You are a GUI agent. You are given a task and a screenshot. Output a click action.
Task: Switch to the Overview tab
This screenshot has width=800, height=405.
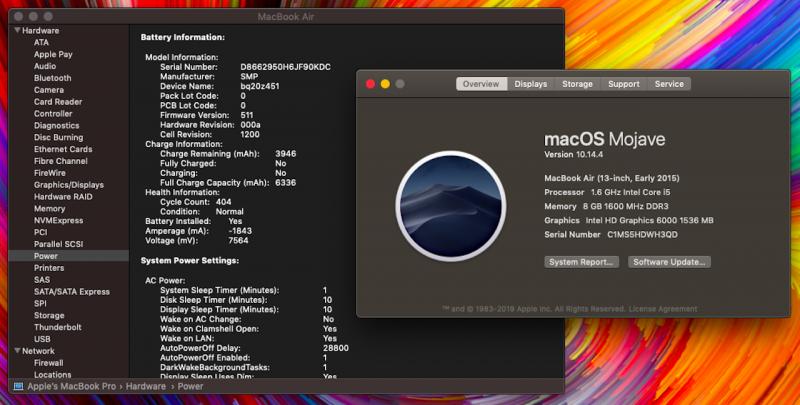(x=481, y=84)
